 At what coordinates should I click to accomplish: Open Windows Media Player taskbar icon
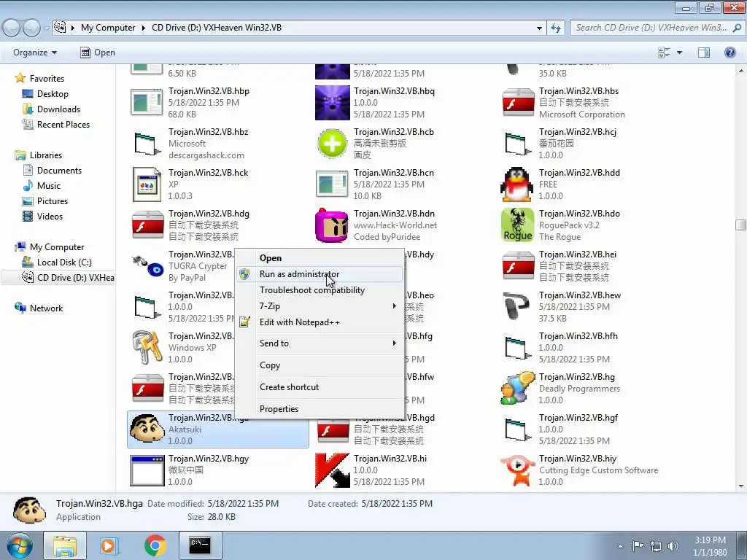point(109,545)
